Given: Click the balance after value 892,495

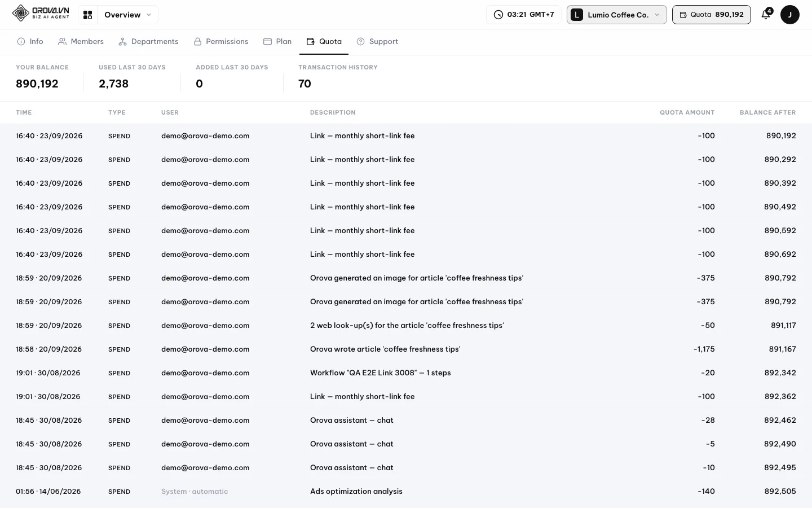Looking at the screenshot, I should tap(780, 468).
